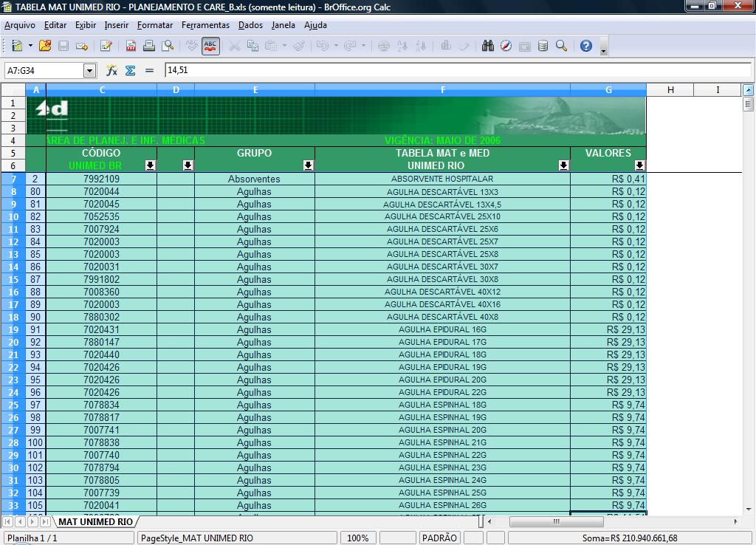
Task: Open the Name Box dropdown arrow
Action: pyautogui.click(x=89, y=70)
